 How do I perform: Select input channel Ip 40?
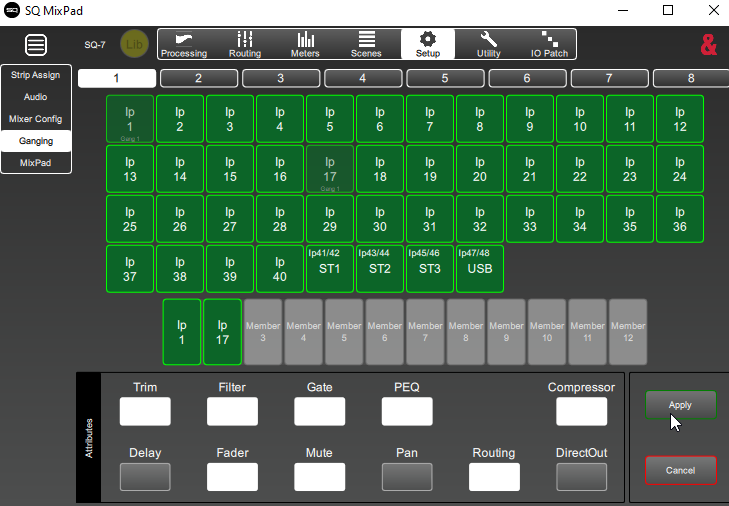[x=280, y=269]
